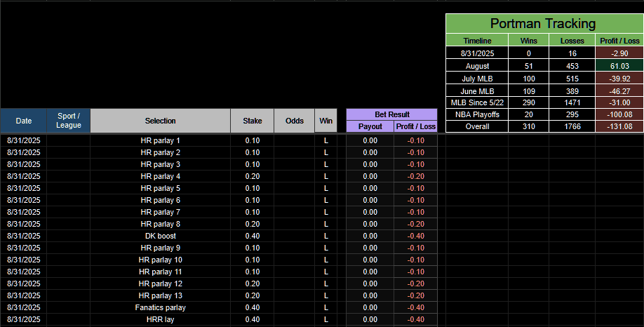This screenshot has width=644, height=327.
Task: Select the July MLB timeline cell
Action: tap(477, 79)
